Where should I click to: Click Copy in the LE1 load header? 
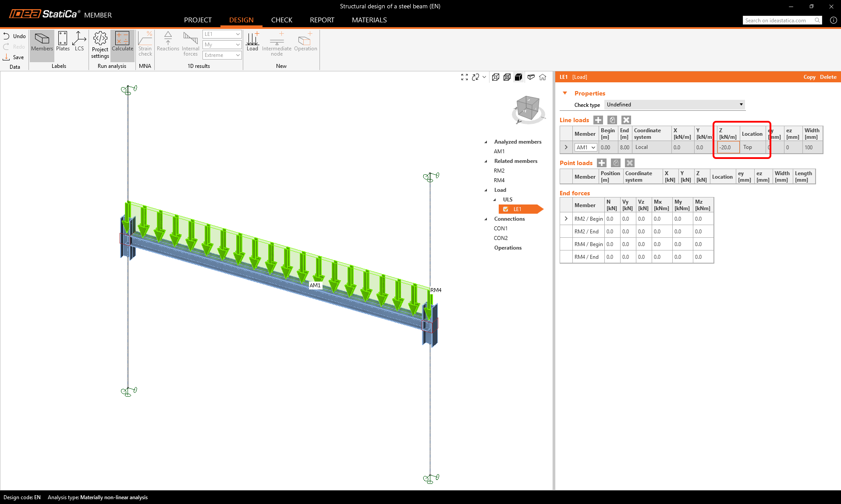click(809, 77)
